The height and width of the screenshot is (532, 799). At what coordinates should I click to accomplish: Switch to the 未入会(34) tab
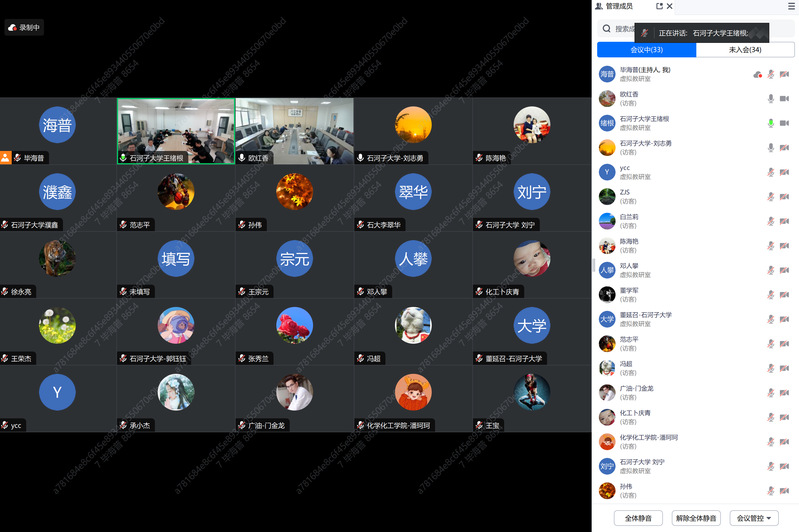coord(745,50)
